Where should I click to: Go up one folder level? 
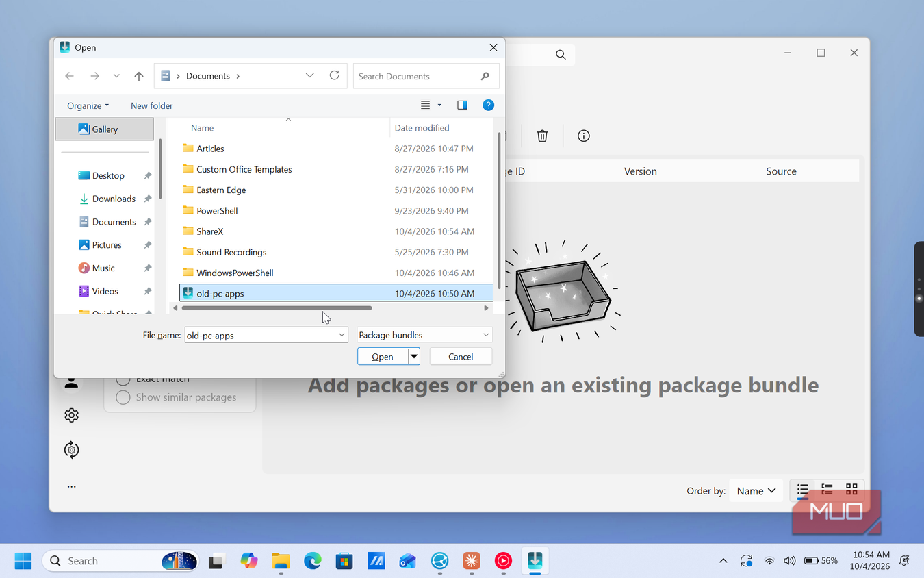click(139, 76)
